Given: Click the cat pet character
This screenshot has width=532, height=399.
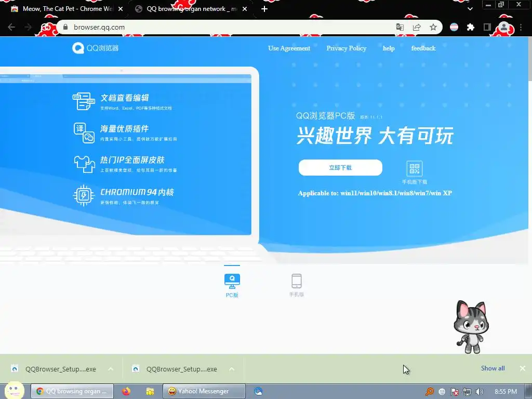Looking at the screenshot, I should [x=471, y=327].
